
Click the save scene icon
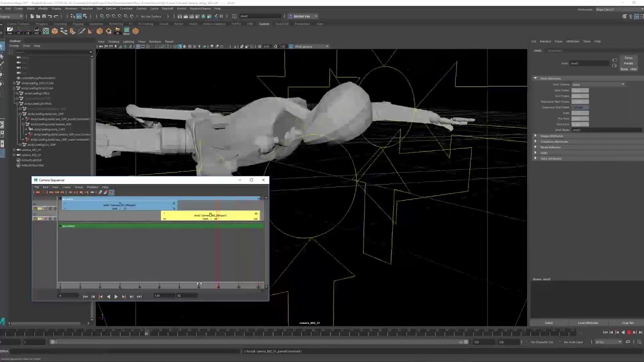44,16
